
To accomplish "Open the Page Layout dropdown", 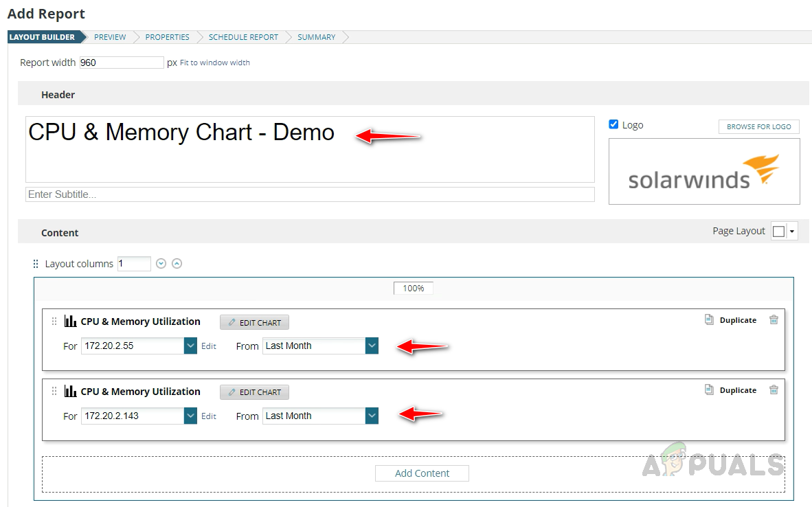I will coord(792,232).
